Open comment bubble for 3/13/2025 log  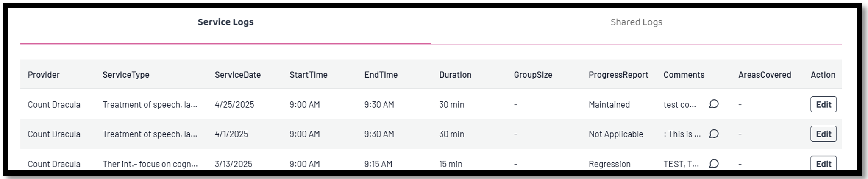point(714,164)
